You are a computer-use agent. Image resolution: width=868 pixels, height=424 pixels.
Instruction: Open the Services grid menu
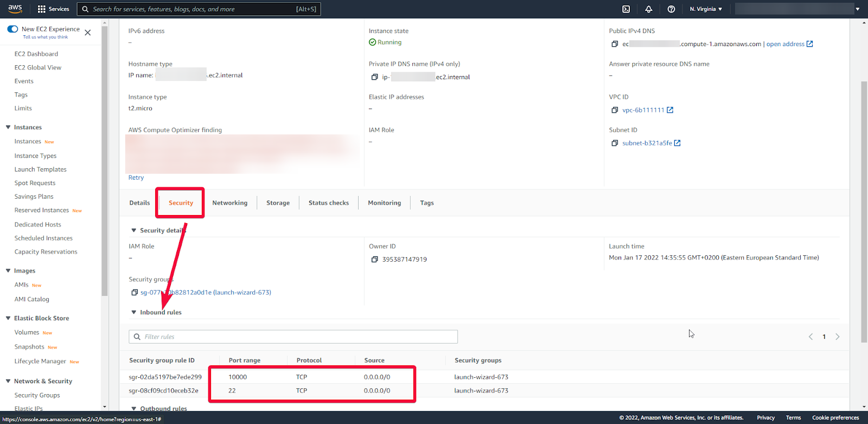53,9
